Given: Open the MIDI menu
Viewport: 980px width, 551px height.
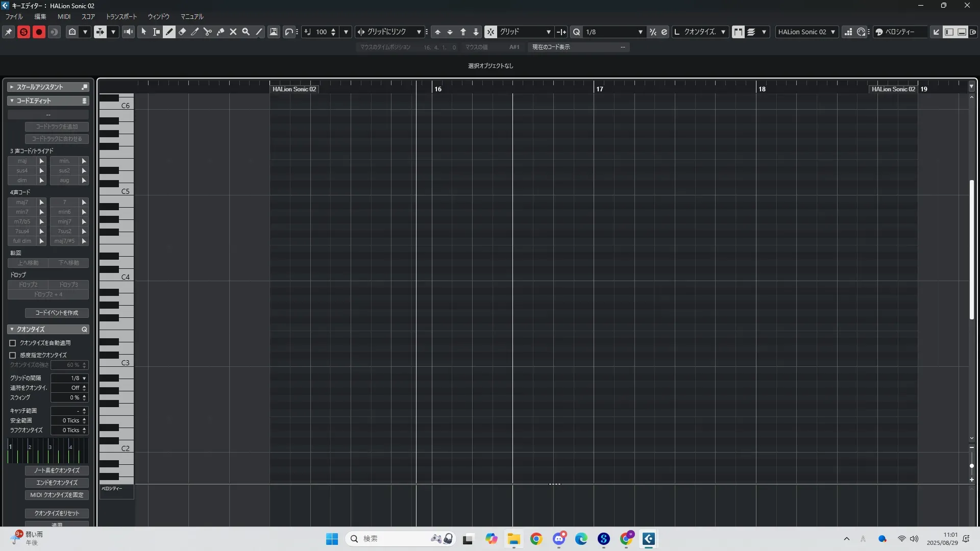Looking at the screenshot, I should 64,17.
